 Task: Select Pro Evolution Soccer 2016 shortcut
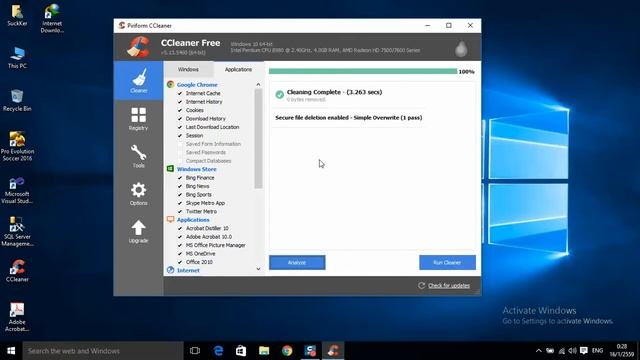[x=17, y=146]
